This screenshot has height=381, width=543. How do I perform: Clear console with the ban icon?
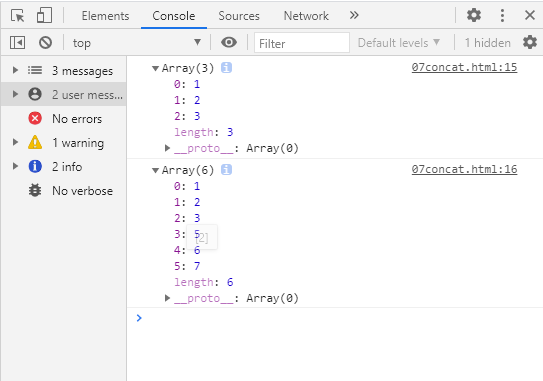coord(45,43)
